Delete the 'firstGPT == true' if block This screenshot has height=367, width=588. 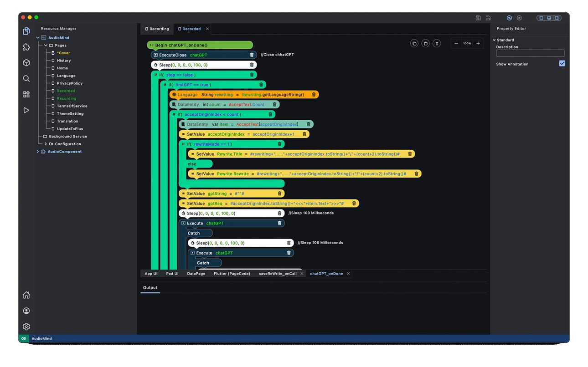tap(261, 85)
